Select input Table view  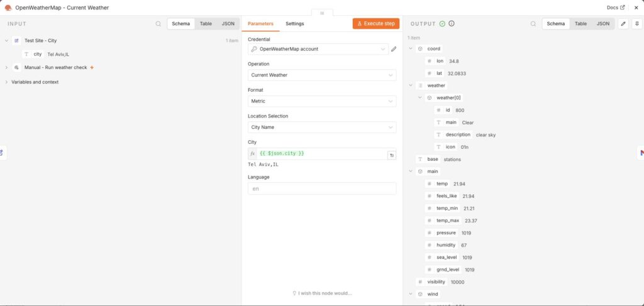206,24
